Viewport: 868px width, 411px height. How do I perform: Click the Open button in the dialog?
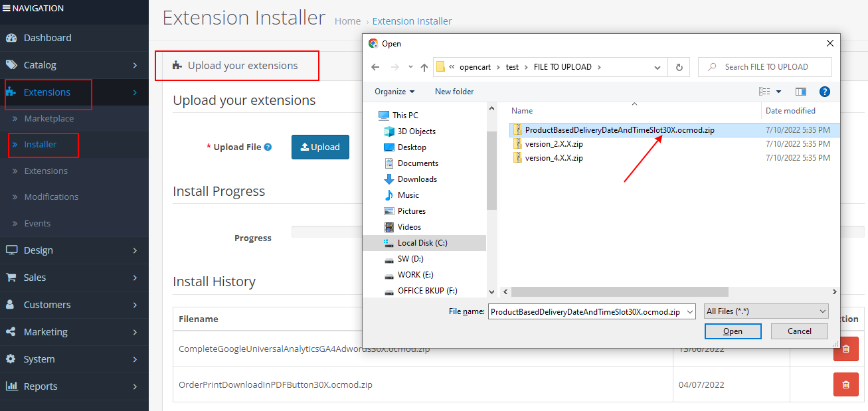click(733, 331)
